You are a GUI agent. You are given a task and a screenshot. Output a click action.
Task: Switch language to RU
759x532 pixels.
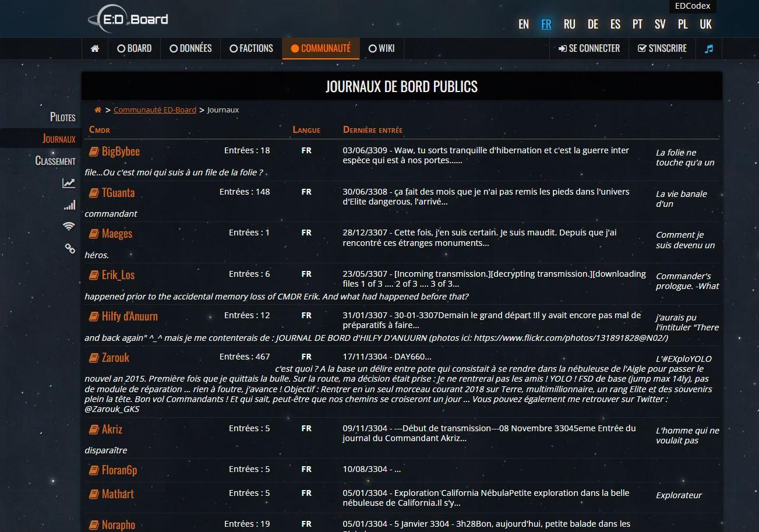point(569,24)
